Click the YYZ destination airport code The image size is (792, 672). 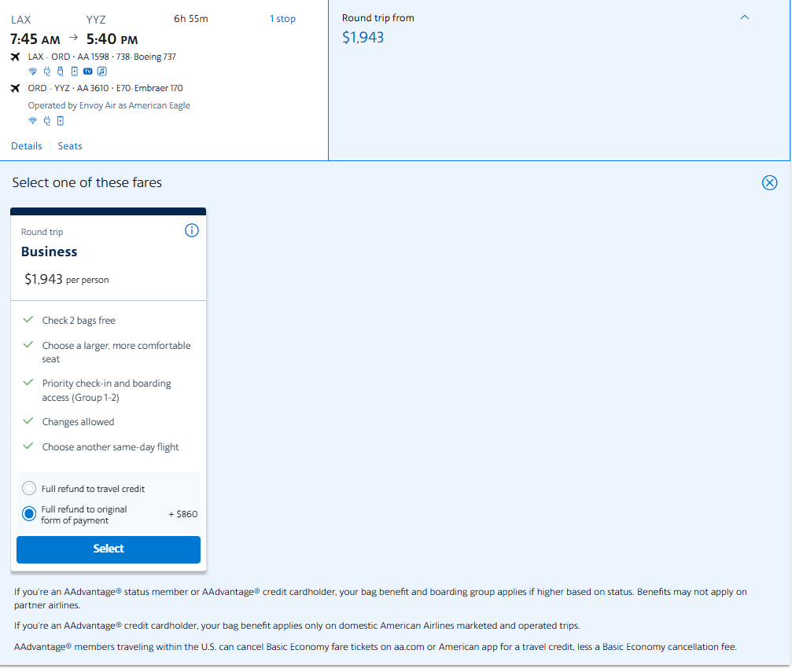96,20
